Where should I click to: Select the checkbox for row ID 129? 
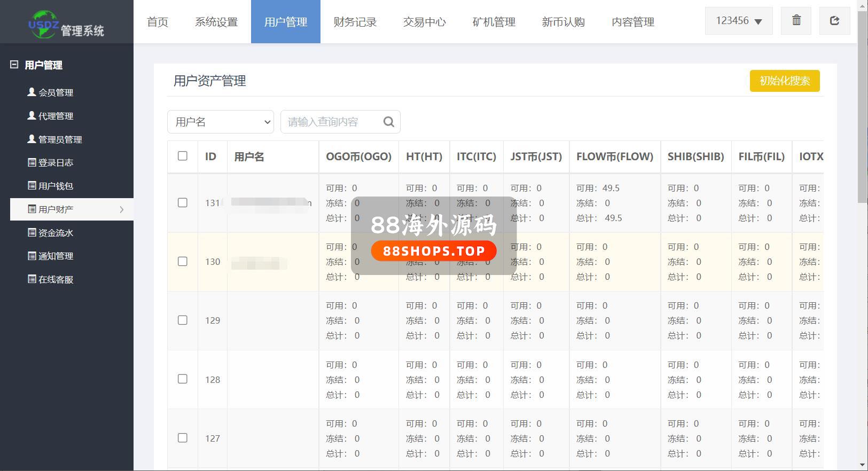pos(183,320)
